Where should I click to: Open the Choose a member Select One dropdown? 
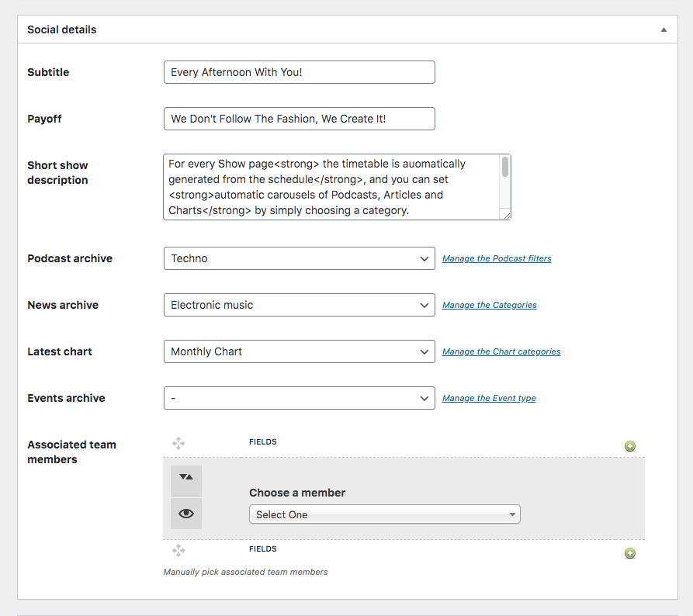pyautogui.click(x=384, y=514)
